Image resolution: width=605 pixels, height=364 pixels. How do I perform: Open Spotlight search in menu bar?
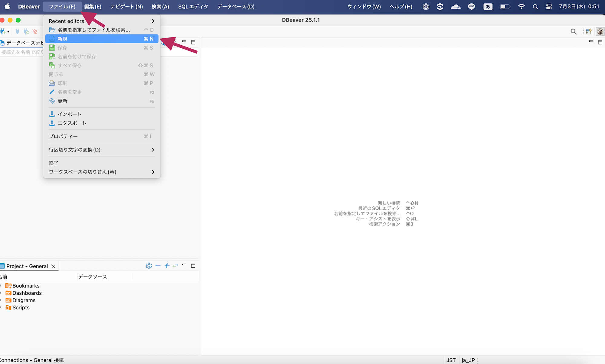535,6
